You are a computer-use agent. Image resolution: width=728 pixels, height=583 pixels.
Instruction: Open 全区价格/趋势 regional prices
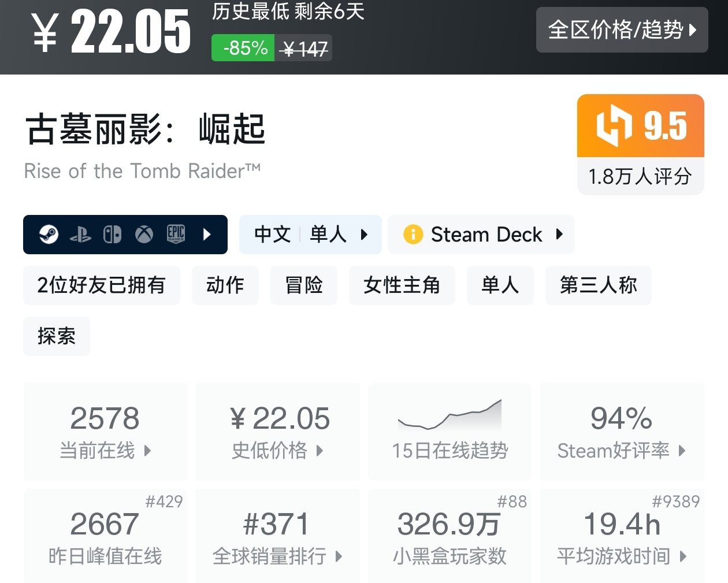coord(622,30)
